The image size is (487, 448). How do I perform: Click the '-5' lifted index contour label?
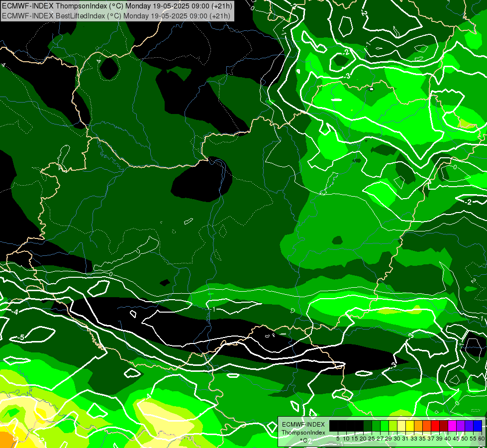[x=20, y=337]
